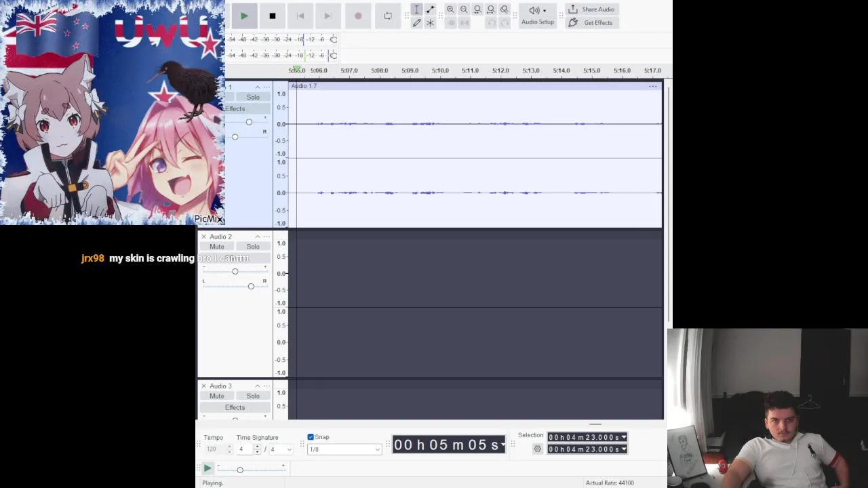Viewport: 868px width, 488px height.
Task: Select the Draw pencil tool
Action: pyautogui.click(x=416, y=22)
